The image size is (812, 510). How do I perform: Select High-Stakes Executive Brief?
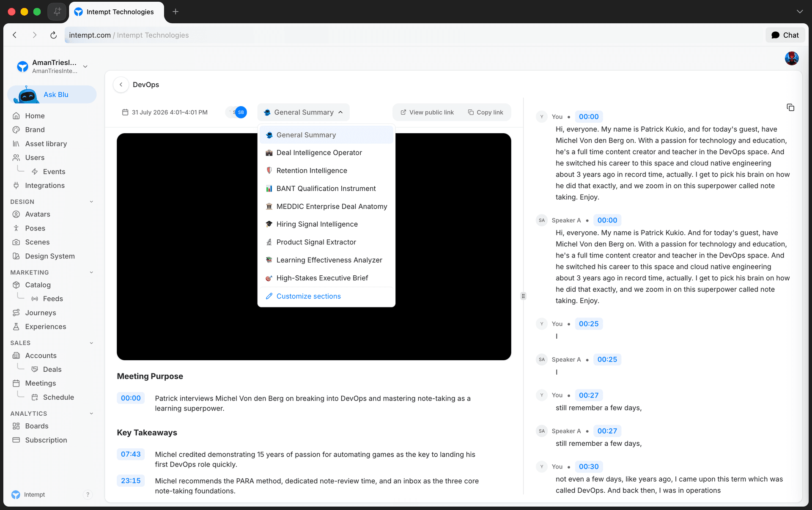(326, 278)
